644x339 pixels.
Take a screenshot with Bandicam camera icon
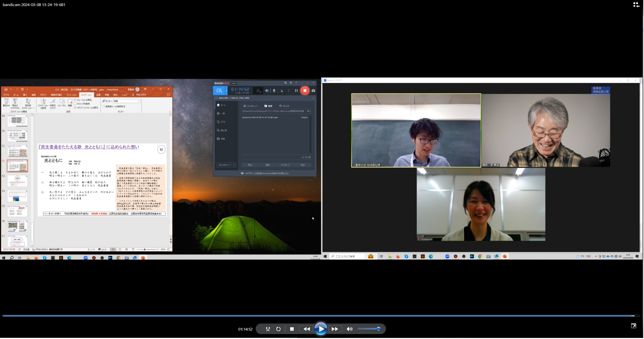[x=313, y=91]
